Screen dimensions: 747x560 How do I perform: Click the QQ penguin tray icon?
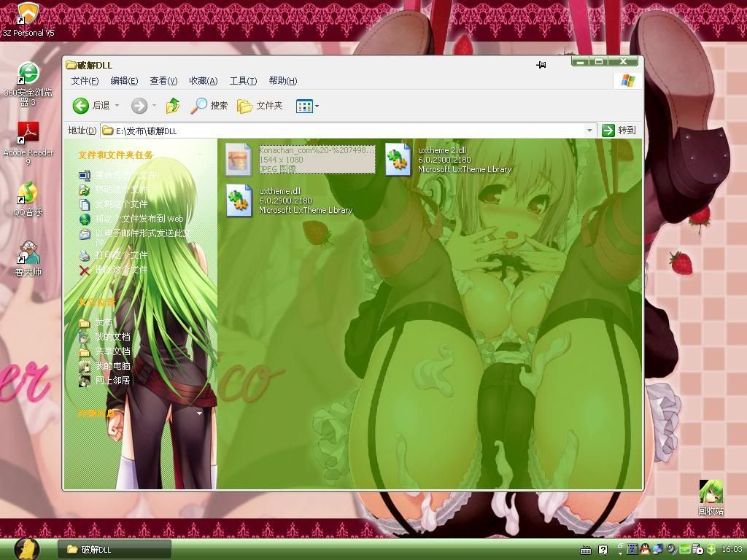pyautogui.click(x=645, y=550)
